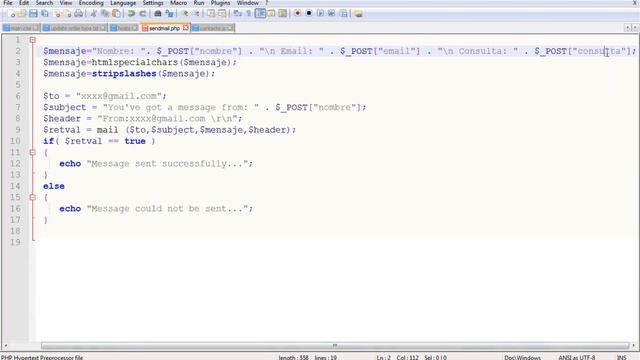This screenshot has height=360, width=640.
Task: Run macro multiple times icon
Action: pos(331,14)
